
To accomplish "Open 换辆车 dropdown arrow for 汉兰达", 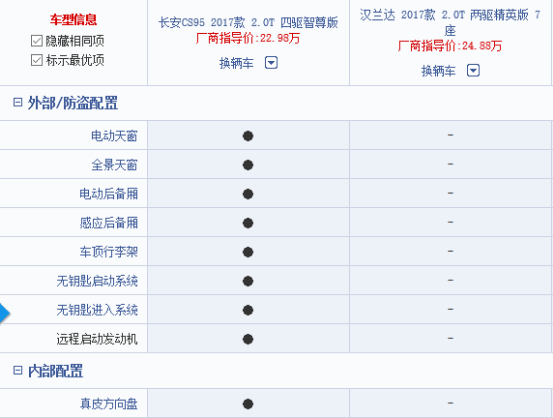I will 473,71.
